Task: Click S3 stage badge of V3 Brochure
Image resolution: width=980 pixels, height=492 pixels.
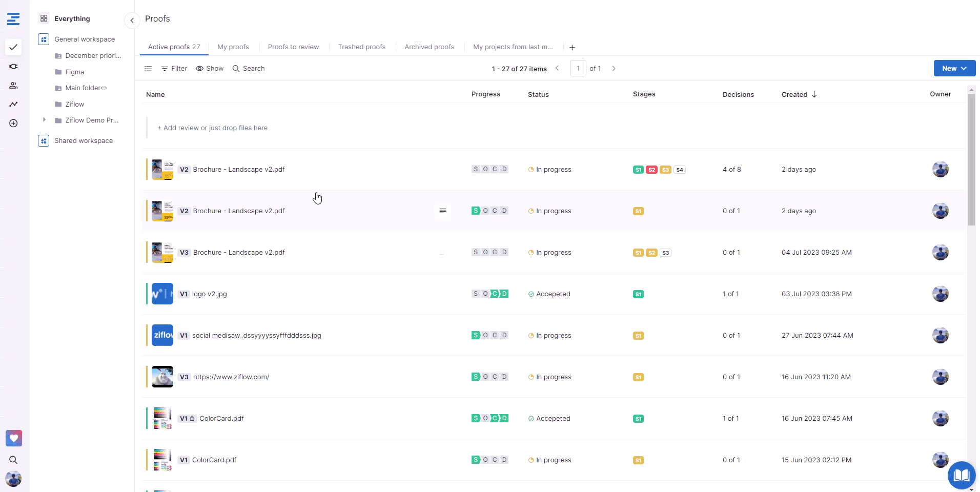Action: pyautogui.click(x=665, y=253)
